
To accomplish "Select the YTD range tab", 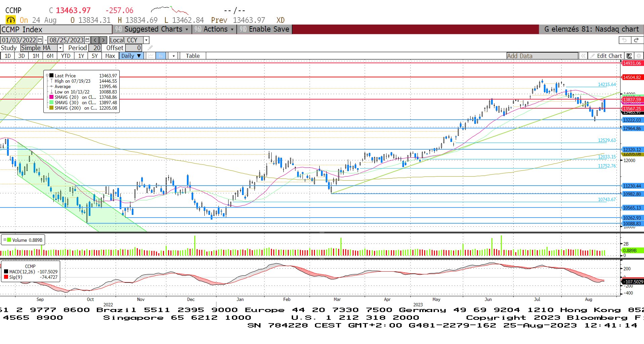I will [x=66, y=56].
